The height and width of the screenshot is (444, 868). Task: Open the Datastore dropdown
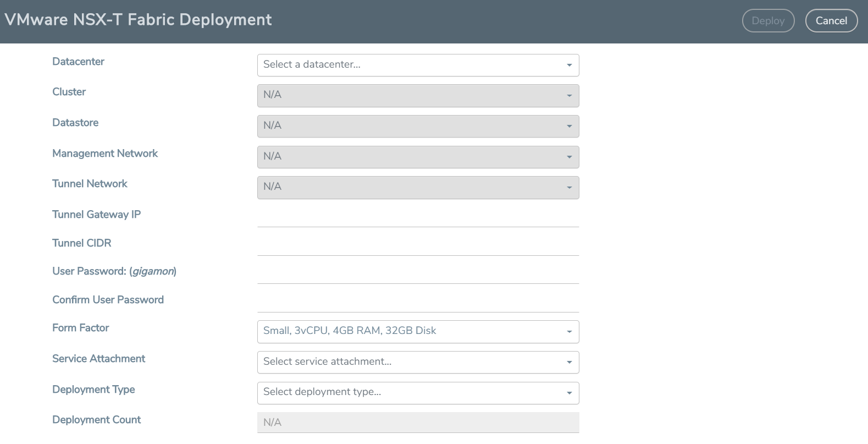coord(418,126)
